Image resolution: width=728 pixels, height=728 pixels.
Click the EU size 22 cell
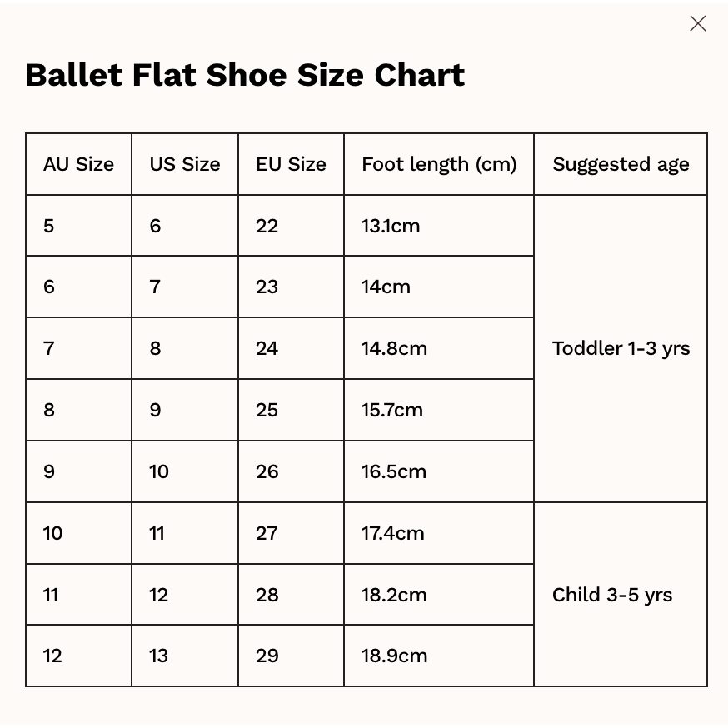291,226
